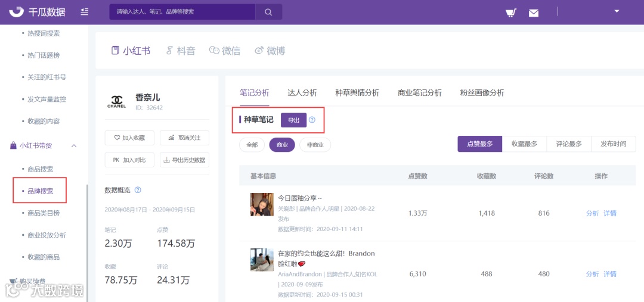Collapse the sidebar menu icon
This screenshot has width=644, height=302.
(85, 12)
